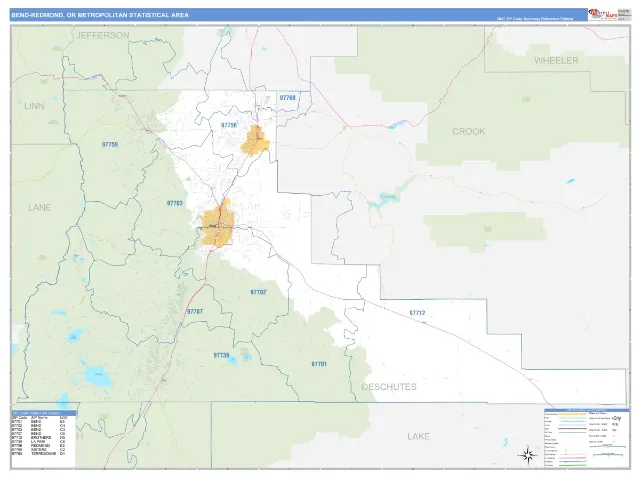The image size is (640, 480).
Task: Click the DESCHUTES county label
Action: tap(389, 387)
